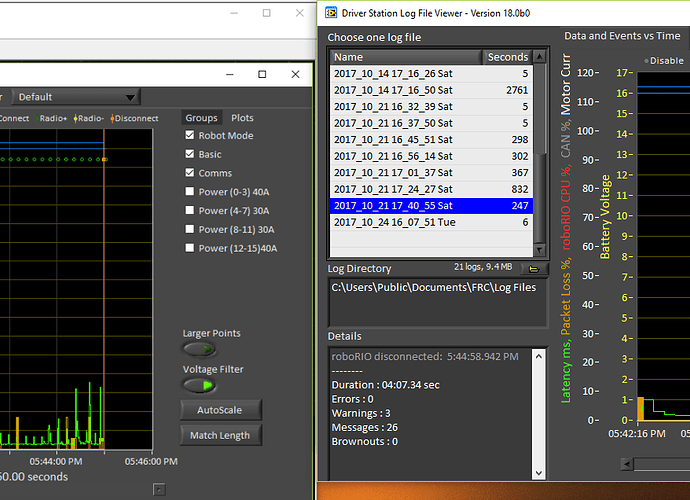Minimize the inner left graph window
Screen dimensions: 690x500
(230, 74)
